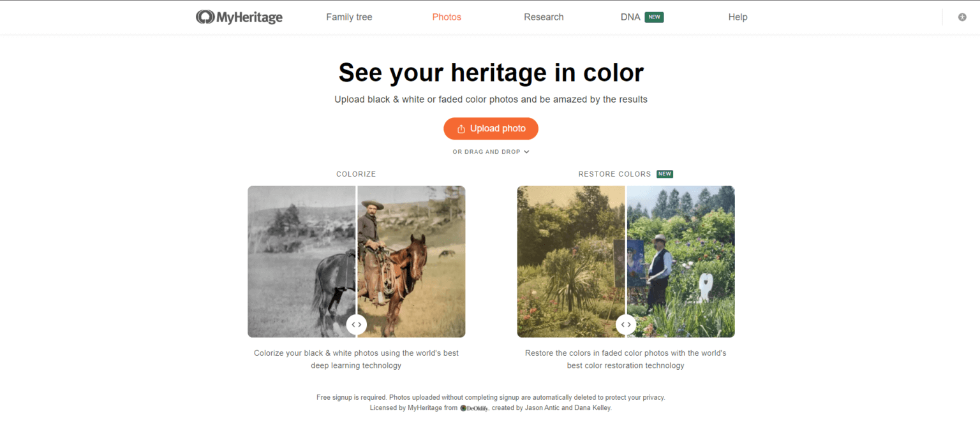The image size is (980, 424).
Task: Expand the OR DRAG AND DROP chevron
Action: pos(526,152)
